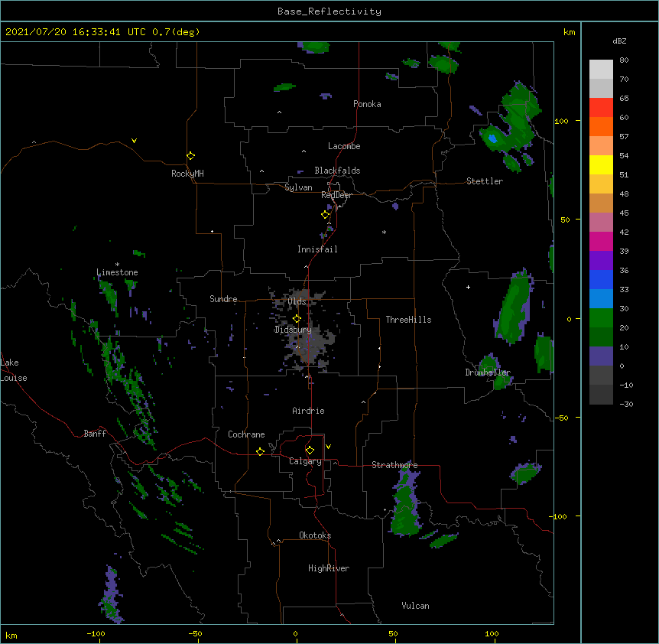Image resolution: width=659 pixels, height=644 pixels.
Task: Click the Vulcan label
Action: tap(415, 606)
